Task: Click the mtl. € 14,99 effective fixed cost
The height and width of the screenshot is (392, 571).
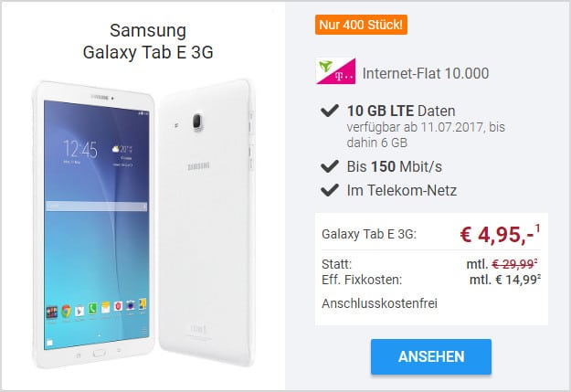Action: pos(504,280)
